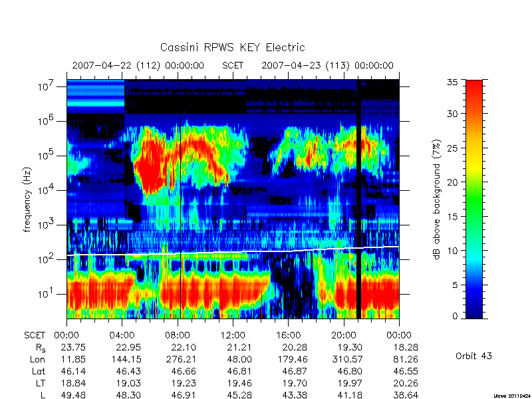Select the Lon value 276.21
The width and height of the screenshot is (532, 399).
coord(181,359)
